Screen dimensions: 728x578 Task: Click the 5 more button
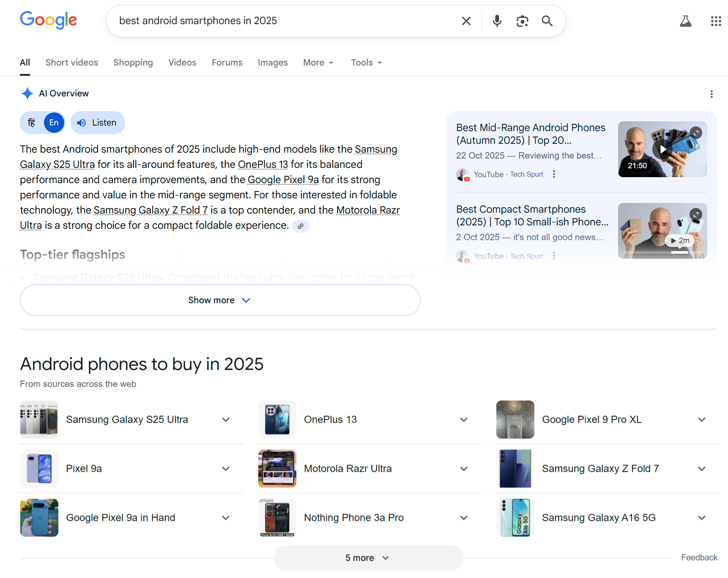(368, 558)
